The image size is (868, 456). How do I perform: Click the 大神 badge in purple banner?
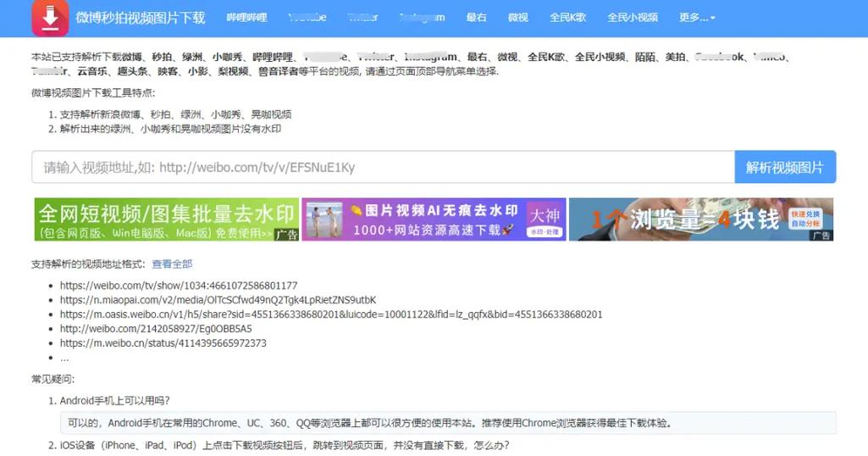(x=545, y=220)
